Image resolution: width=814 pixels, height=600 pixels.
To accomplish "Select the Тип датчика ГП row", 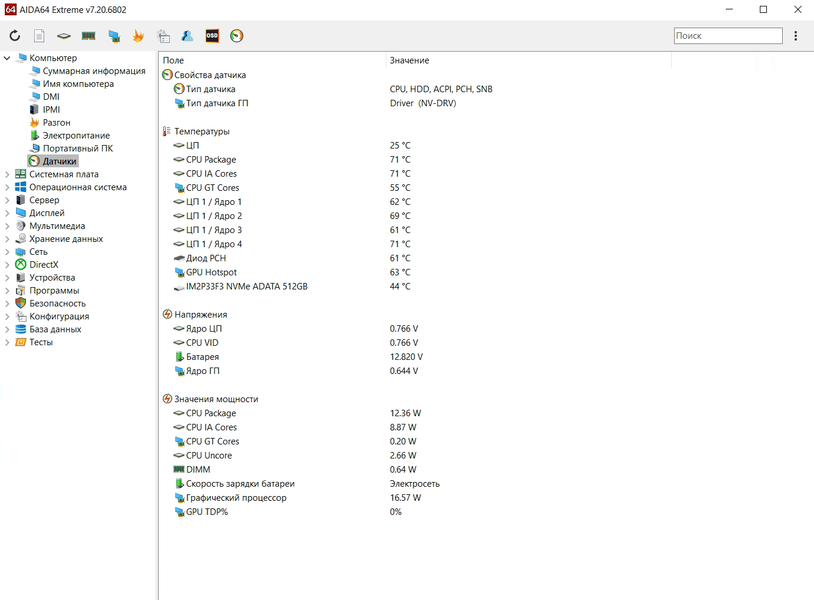I will pyautogui.click(x=315, y=103).
